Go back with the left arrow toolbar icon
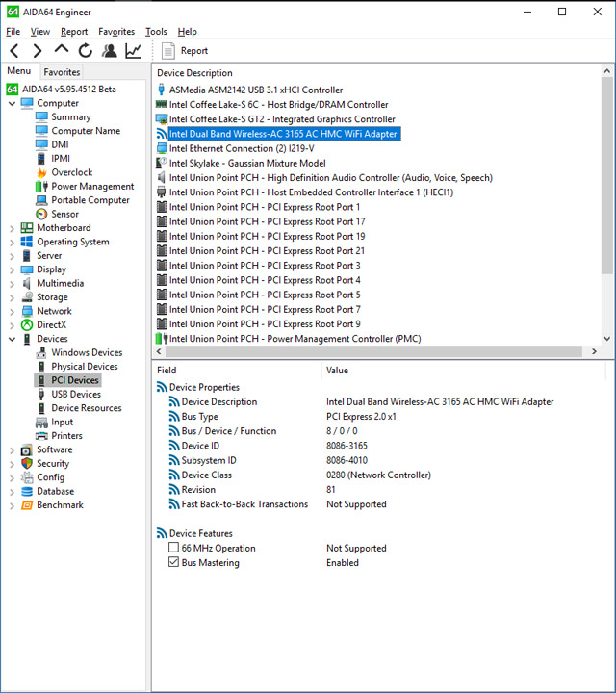 click(14, 51)
